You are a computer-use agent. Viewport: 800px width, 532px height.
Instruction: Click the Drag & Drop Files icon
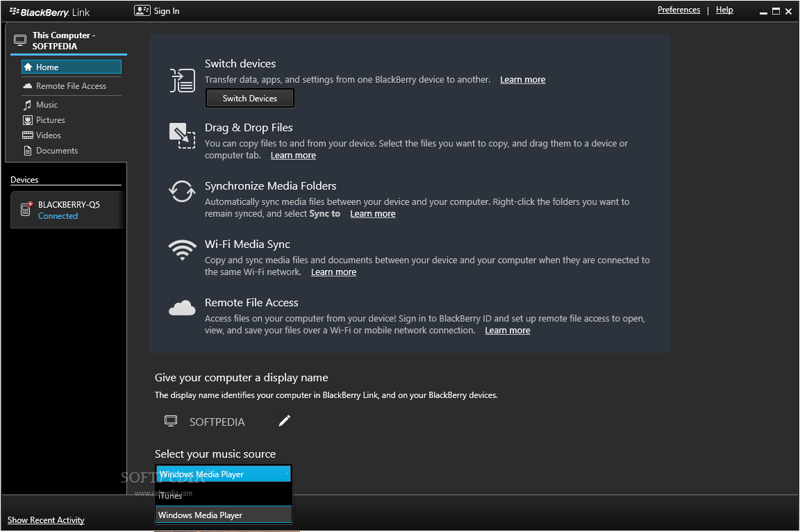point(182,135)
